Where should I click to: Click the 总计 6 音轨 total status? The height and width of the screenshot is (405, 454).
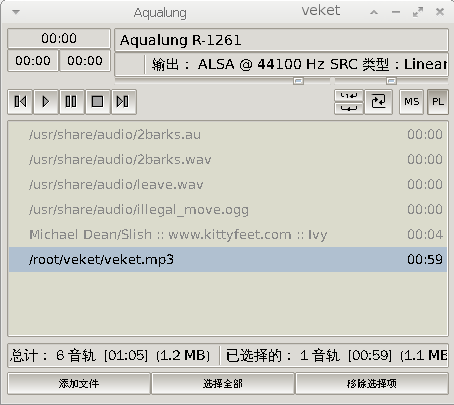(110, 355)
